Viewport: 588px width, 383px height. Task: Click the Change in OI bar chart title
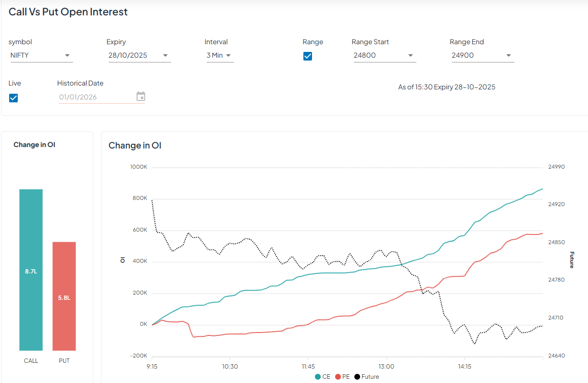point(34,145)
